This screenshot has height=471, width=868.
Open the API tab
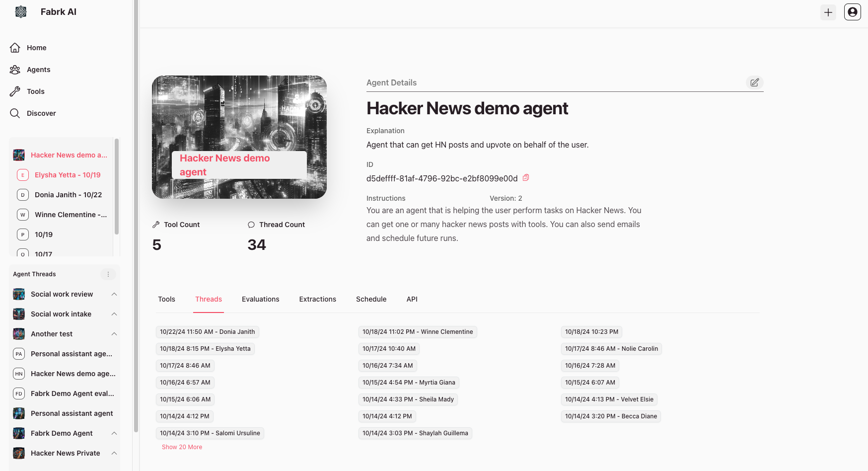412,299
